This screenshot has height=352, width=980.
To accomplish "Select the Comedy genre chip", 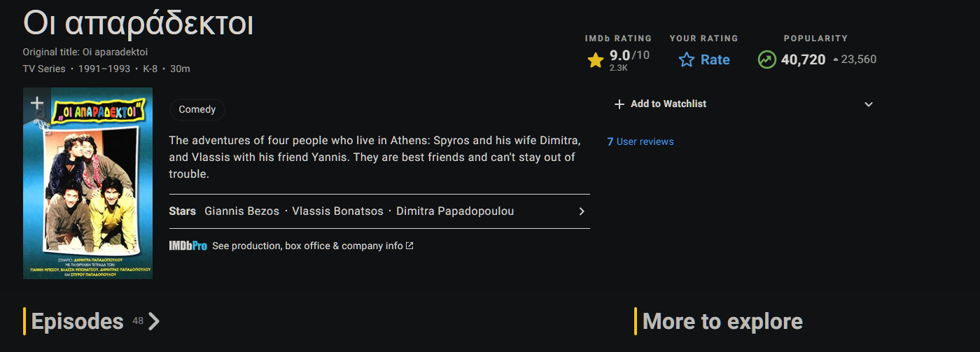I will 197,110.
